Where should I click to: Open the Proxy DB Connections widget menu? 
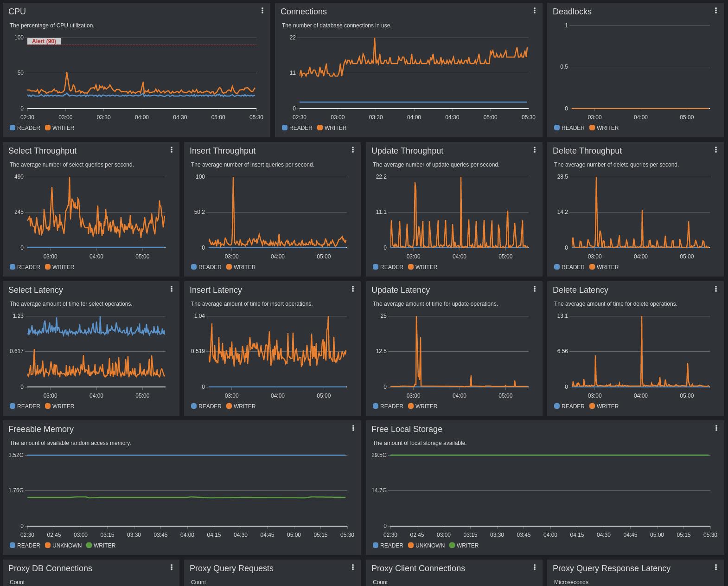coord(172,567)
